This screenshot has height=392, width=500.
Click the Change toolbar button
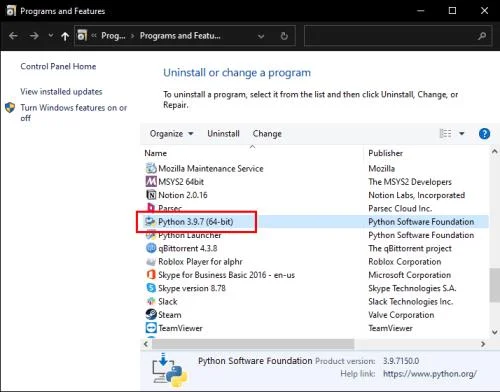267,134
